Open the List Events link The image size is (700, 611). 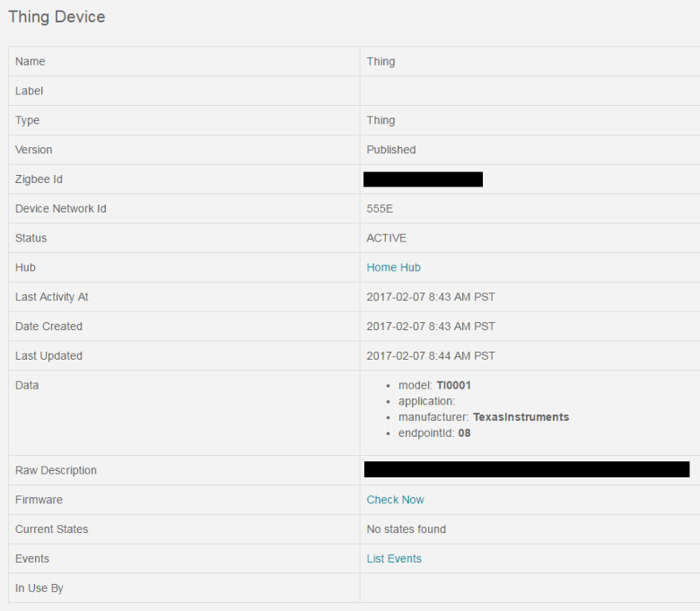point(394,558)
